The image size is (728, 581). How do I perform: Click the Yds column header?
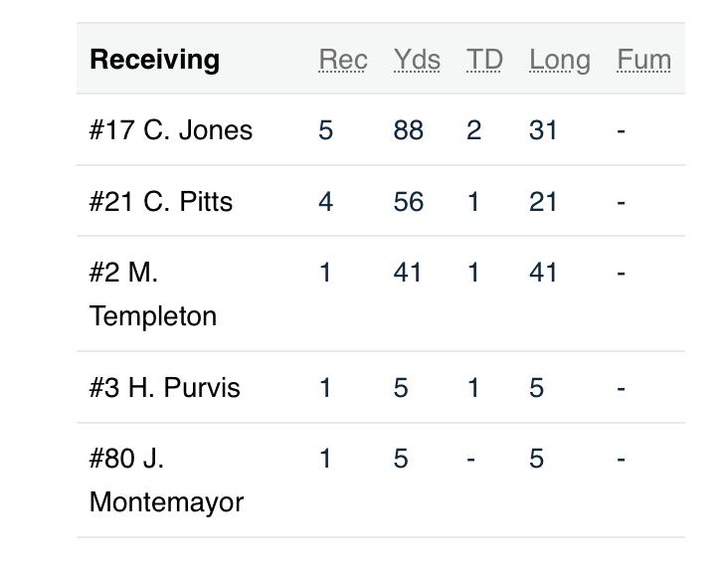point(417,60)
